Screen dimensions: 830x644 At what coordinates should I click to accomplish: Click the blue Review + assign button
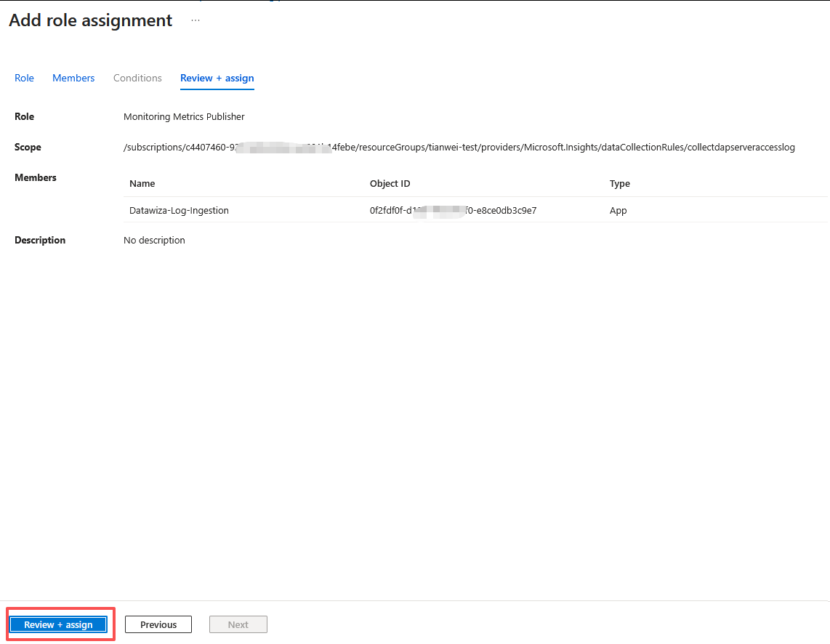pos(58,624)
